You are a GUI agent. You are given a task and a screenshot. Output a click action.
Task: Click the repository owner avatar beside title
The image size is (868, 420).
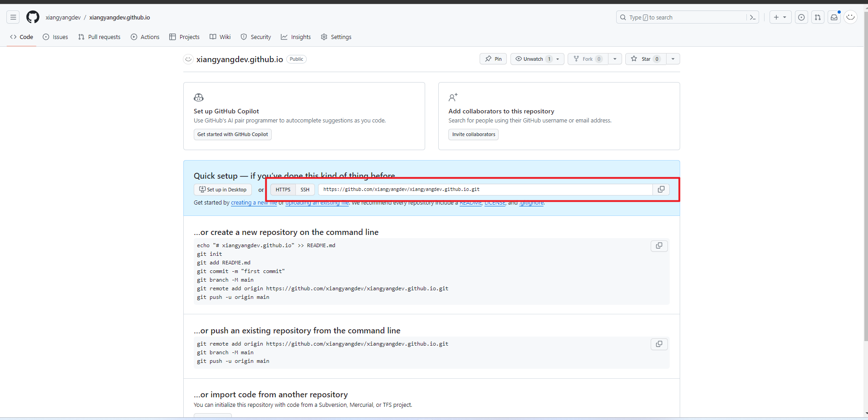click(x=188, y=59)
